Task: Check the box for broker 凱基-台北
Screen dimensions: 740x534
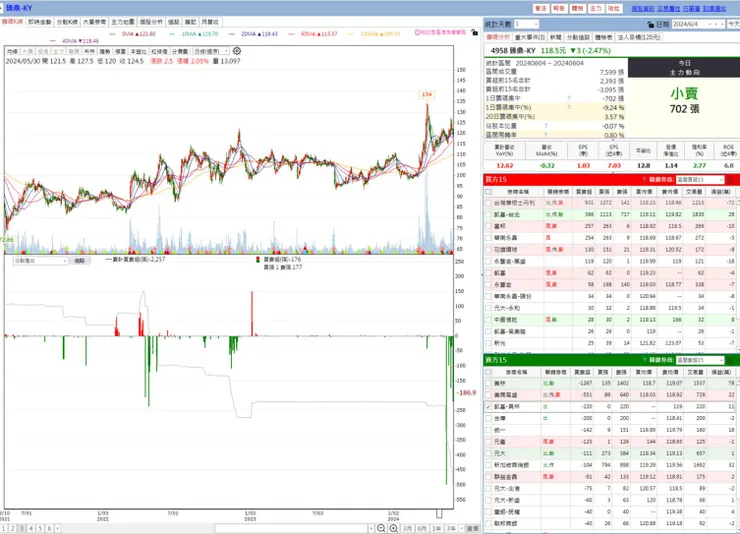Action: (488, 215)
